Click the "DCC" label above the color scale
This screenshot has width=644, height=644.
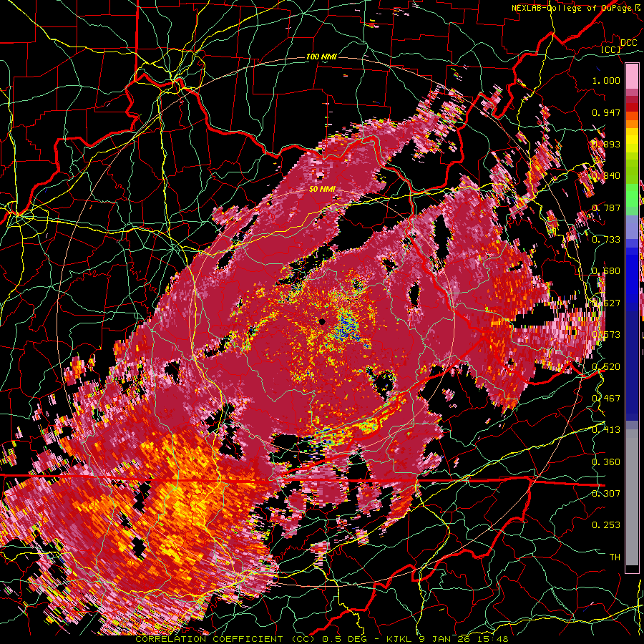(x=628, y=43)
